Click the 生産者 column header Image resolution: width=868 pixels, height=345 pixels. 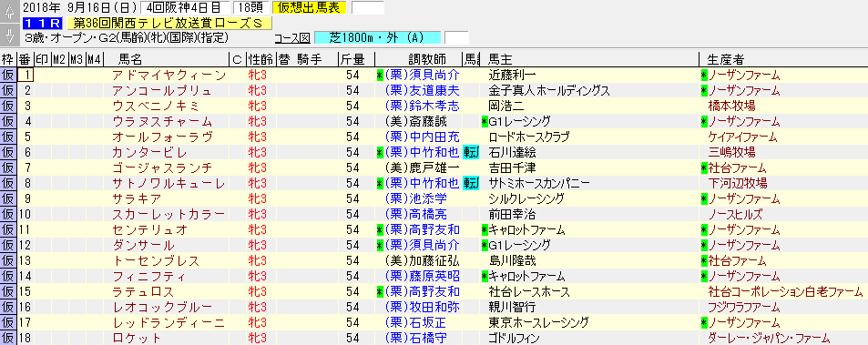click(726, 59)
